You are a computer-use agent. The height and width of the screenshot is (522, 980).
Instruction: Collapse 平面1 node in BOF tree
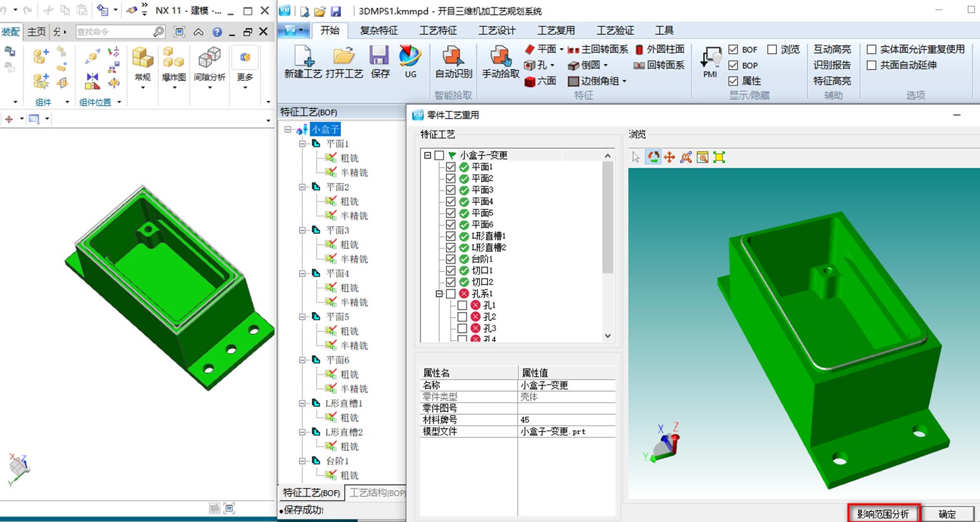303,144
